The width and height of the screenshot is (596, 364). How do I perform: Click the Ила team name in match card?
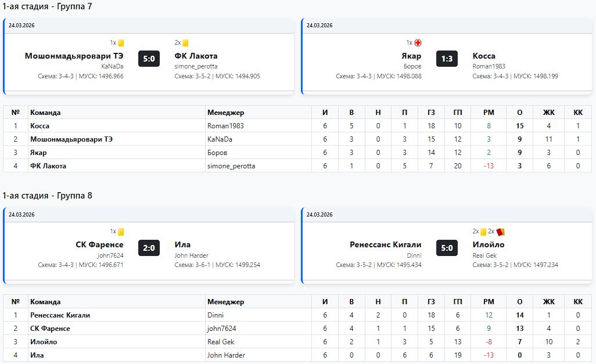(x=182, y=244)
